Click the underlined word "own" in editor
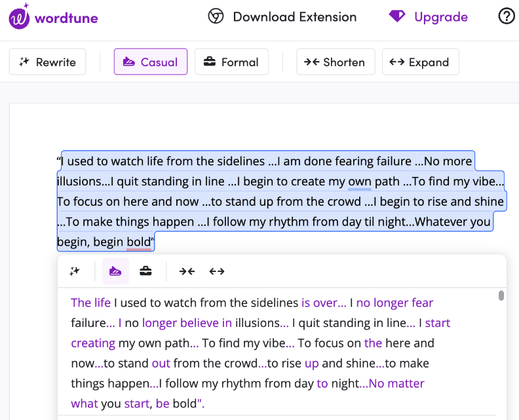The image size is (519, 420). coord(359,181)
